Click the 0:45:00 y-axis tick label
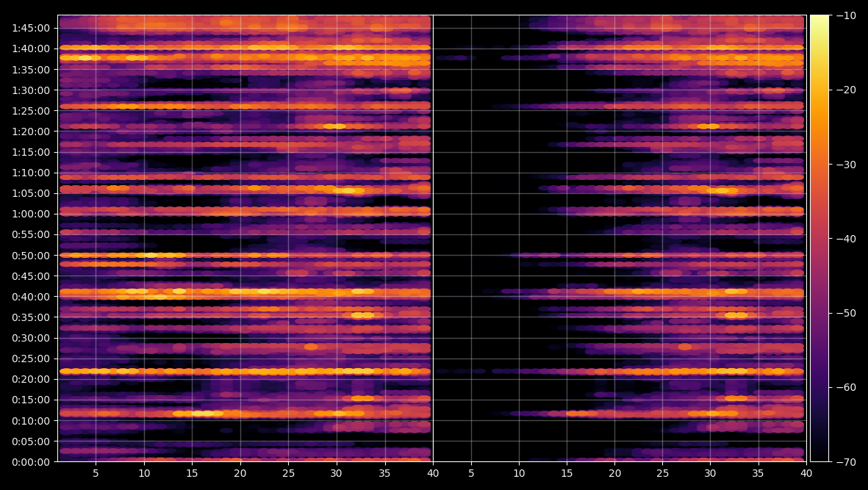868x490 pixels. pyautogui.click(x=31, y=276)
